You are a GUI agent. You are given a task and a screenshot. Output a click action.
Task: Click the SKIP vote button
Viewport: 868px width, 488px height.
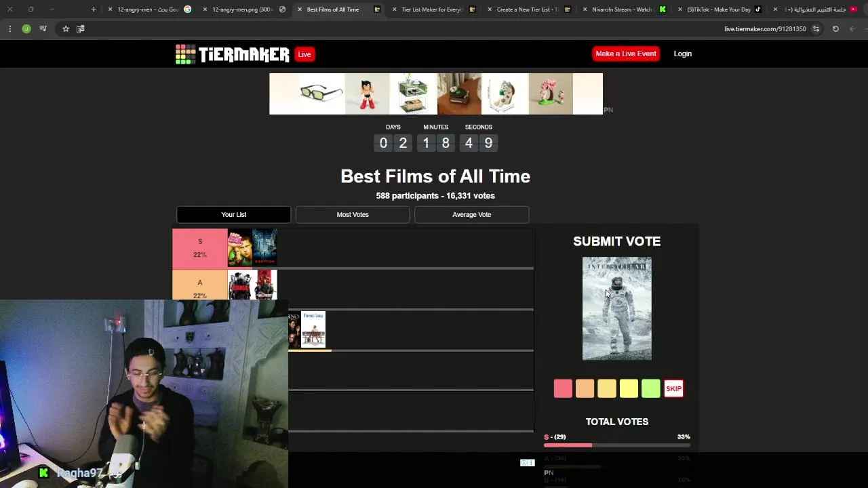click(x=673, y=388)
